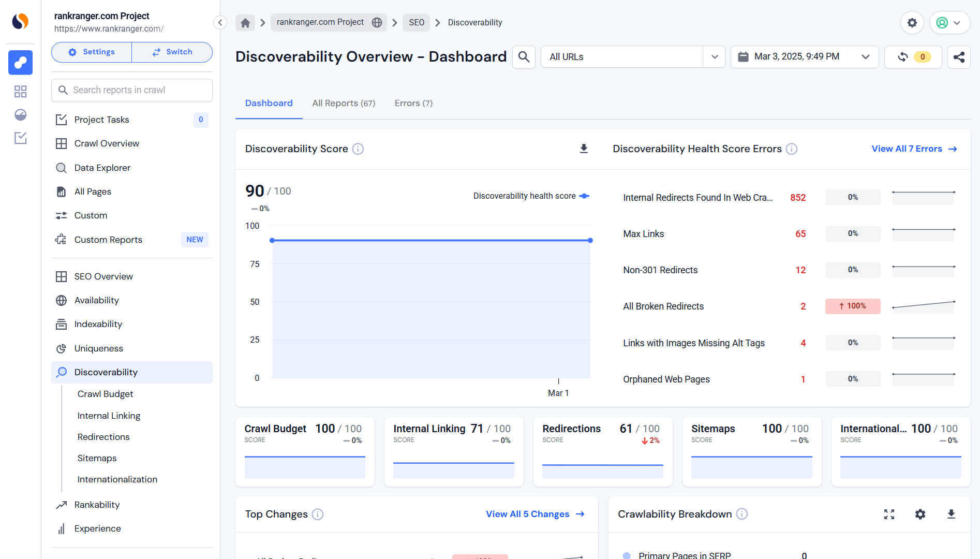Click the Semrush logo icon
Image resolution: width=980 pixels, height=559 pixels.
click(x=20, y=21)
